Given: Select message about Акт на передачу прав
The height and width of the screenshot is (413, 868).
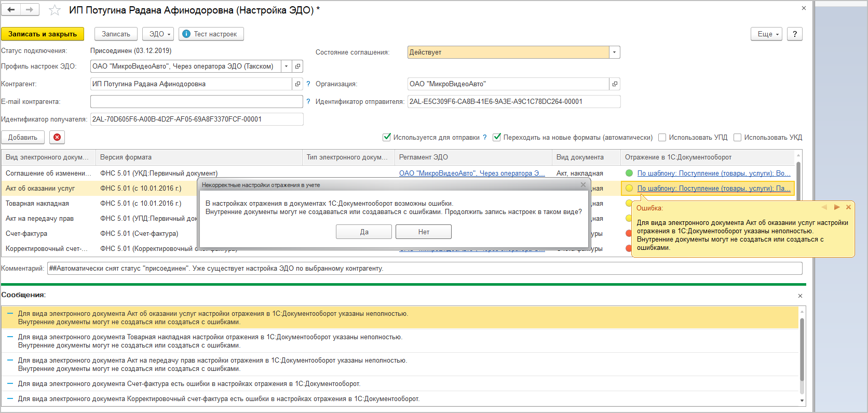Looking at the screenshot, I should [x=400, y=364].
